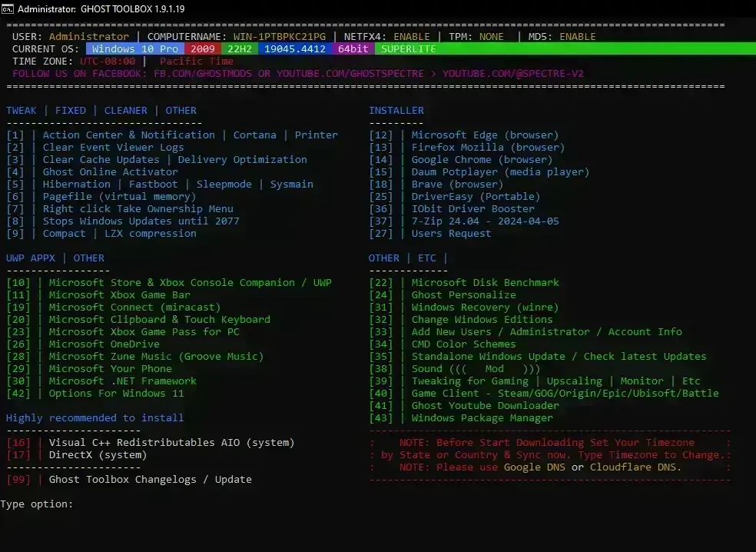Image resolution: width=756 pixels, height=552 pixels.
Task: Select 'Stops Windows Updates until 2077' line
Action: (123, 221)
